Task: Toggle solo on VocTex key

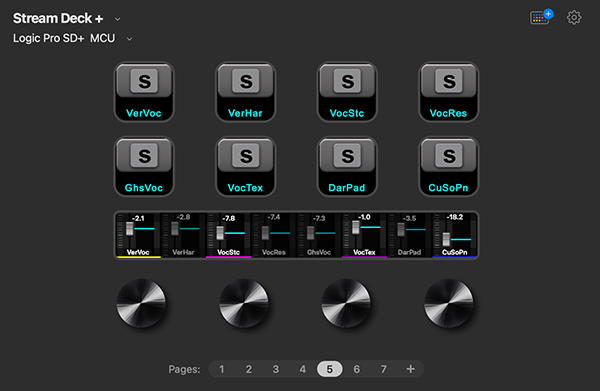Action: point(245,167)
